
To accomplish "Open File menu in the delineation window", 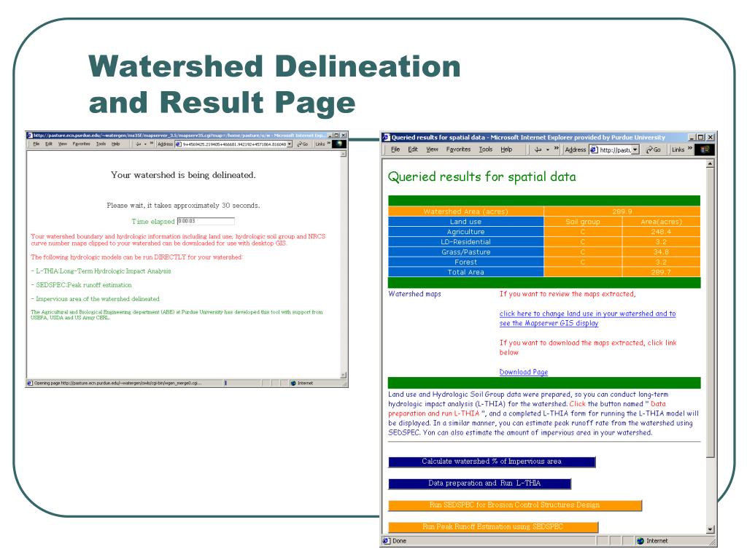I will [x=36, y=144].
